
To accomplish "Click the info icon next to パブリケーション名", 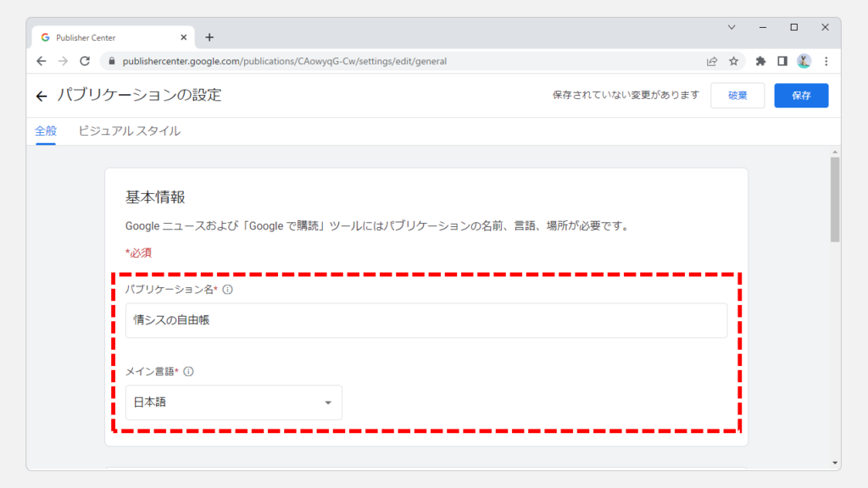I will click(227, 290).
